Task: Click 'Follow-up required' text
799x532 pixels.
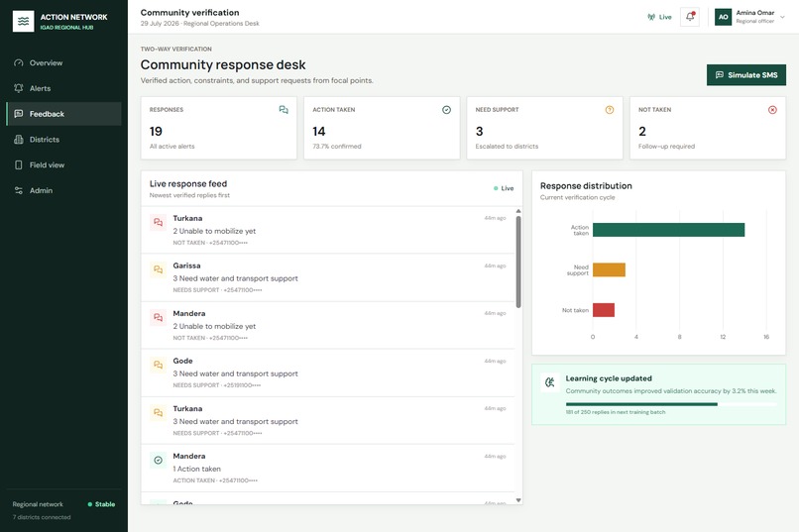Action: 666,146
